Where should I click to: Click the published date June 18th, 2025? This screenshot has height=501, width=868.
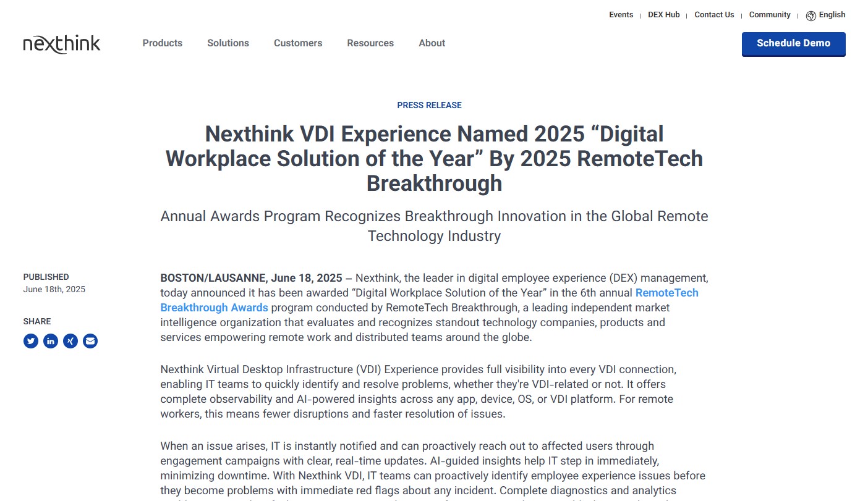pos(54,289)
